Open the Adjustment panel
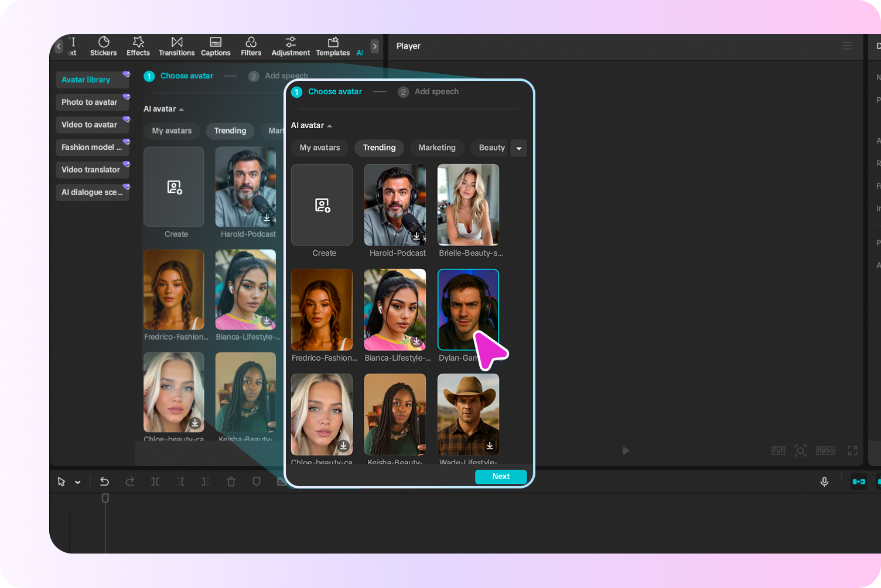The width and height of the screenshot is (881, 588). coord(291,46)
